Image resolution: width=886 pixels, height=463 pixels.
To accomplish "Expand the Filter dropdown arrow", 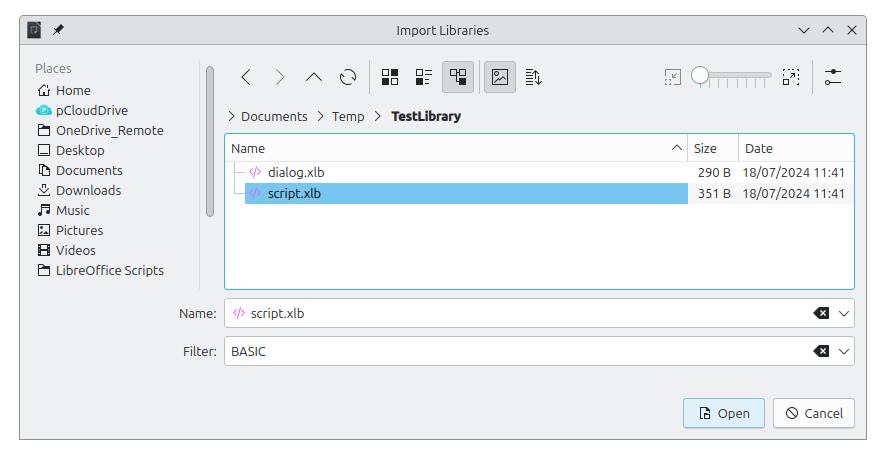I will (x=844, y=352).
